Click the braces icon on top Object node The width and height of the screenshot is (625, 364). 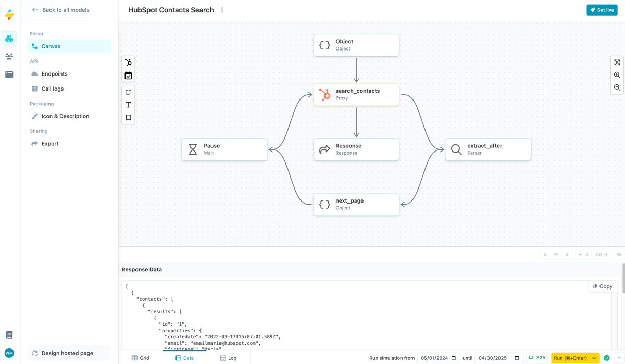(324, 45)
